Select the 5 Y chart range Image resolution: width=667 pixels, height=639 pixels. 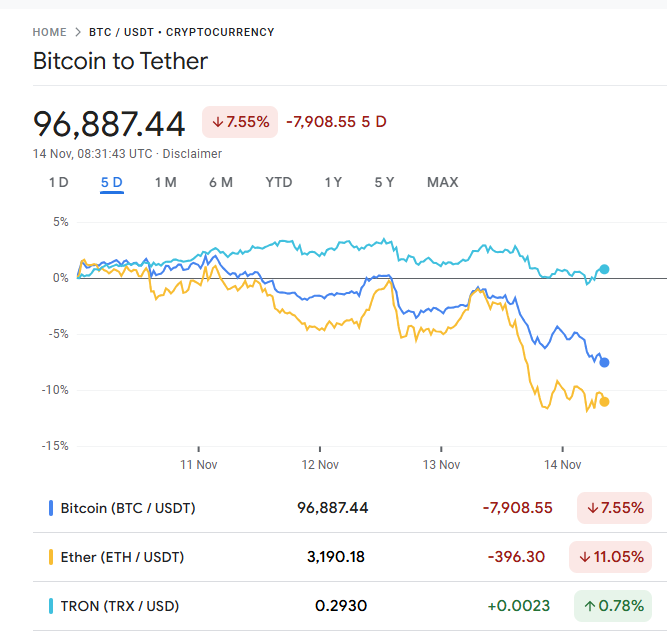tap(384, 182)
